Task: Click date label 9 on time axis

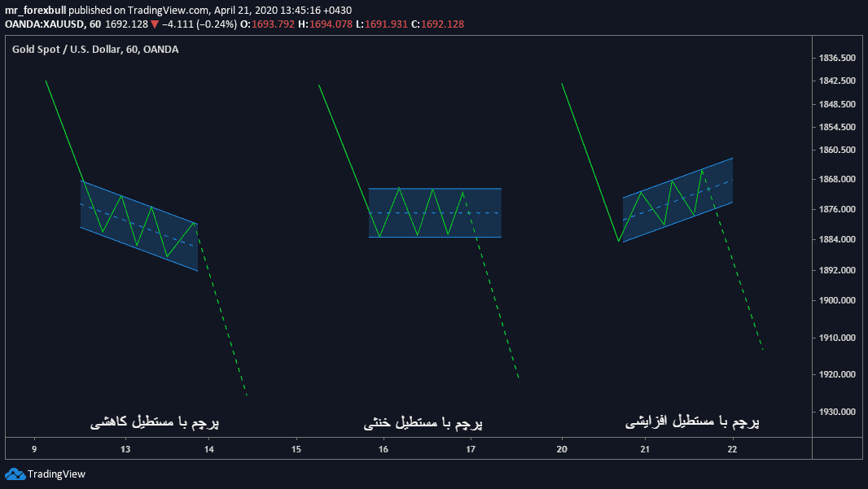Action: click(x=34, y=449)
